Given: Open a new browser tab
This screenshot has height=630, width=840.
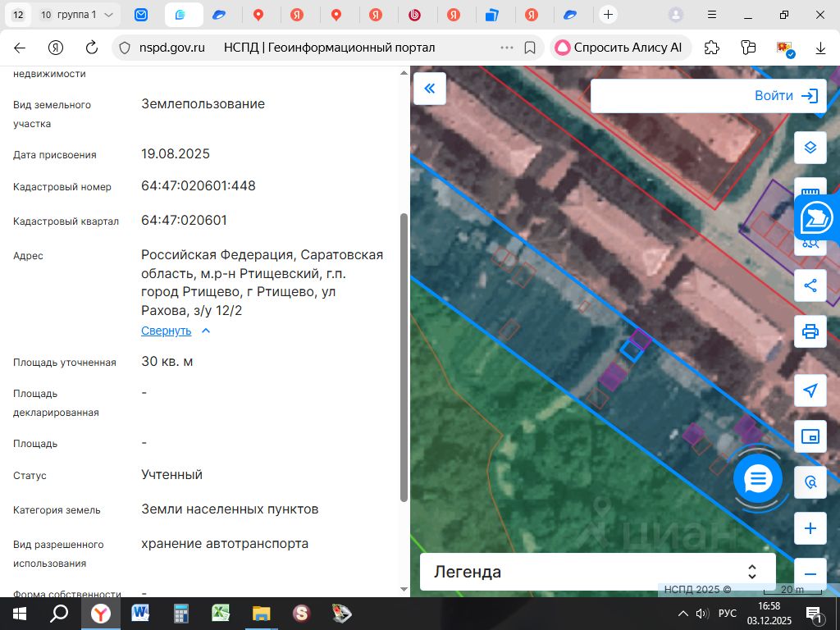Looking at the screenshot, I should tap(608, 15).
